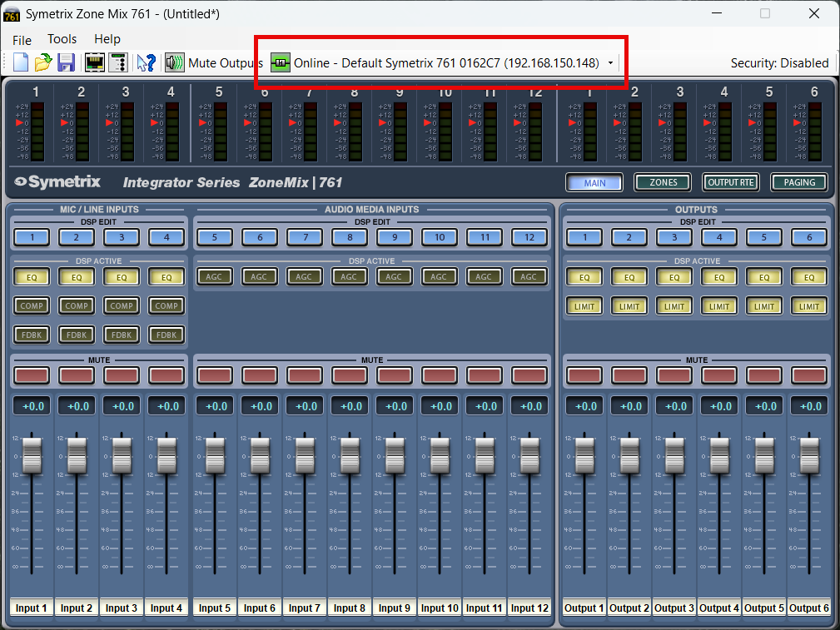Mute Input 4 channel

167,375
